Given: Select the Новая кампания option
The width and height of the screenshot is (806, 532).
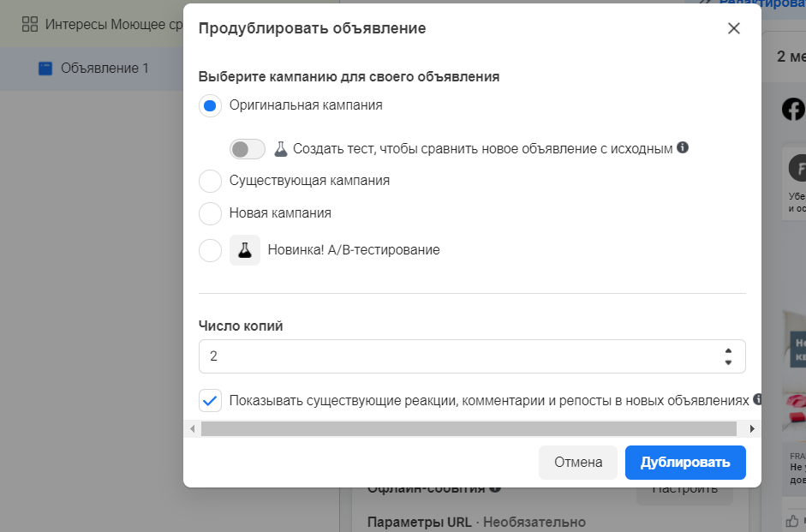Looking at the screenshot, I should click(210, 214).
